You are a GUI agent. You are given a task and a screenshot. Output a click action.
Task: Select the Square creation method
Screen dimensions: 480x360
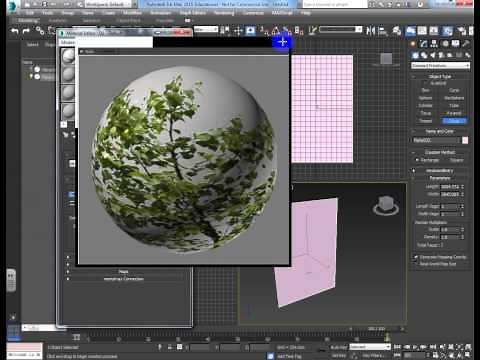click(x=456, y=160)
